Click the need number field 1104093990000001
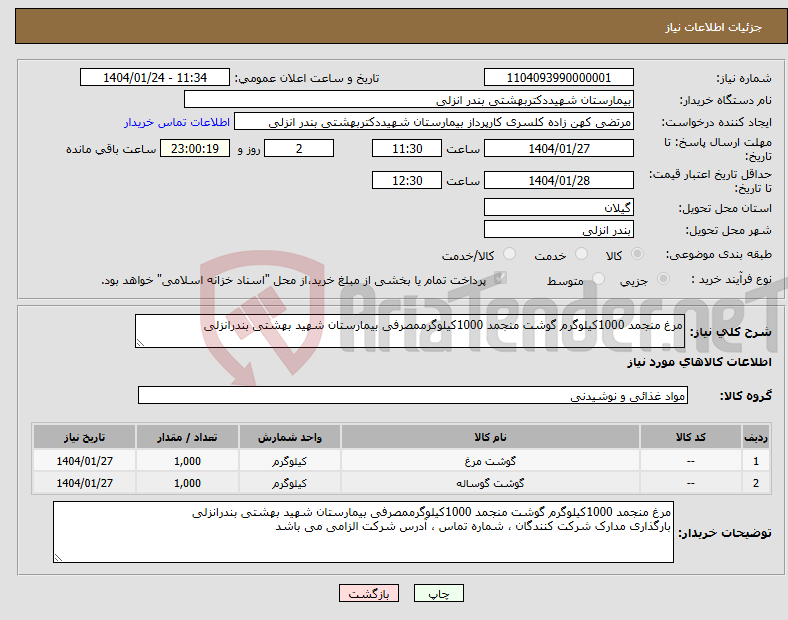Screen dimensions: 788x620 click(558, 78)
